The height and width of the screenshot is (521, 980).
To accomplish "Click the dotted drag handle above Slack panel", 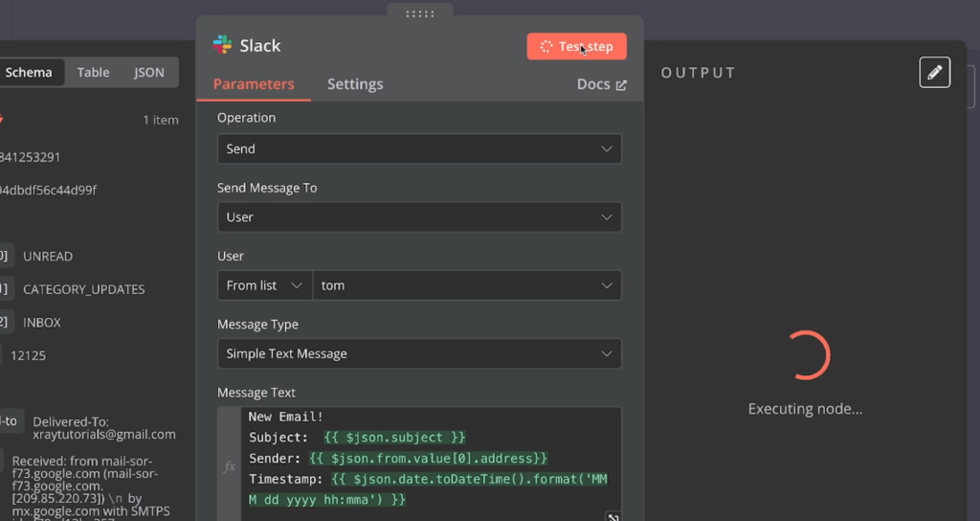I will coord(419,13).
